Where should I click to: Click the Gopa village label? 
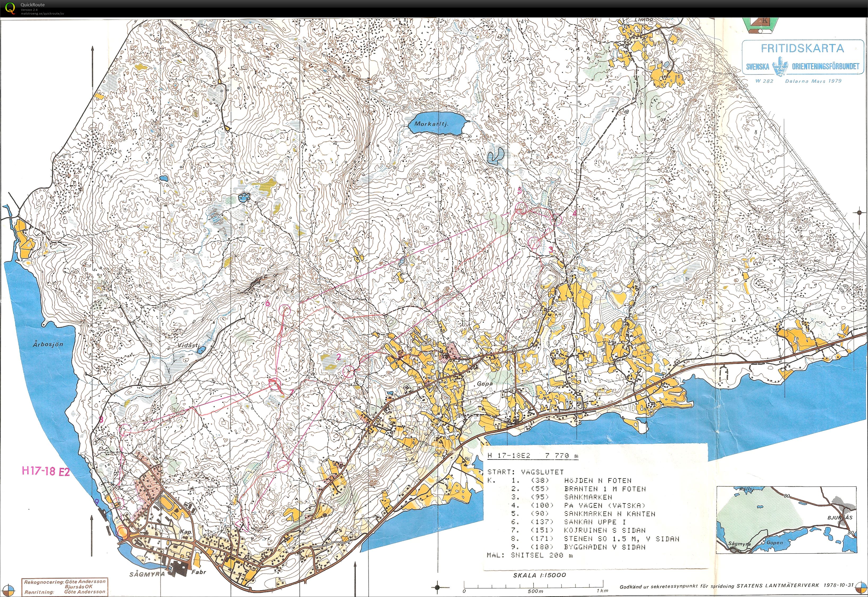[x=484, y=384]
